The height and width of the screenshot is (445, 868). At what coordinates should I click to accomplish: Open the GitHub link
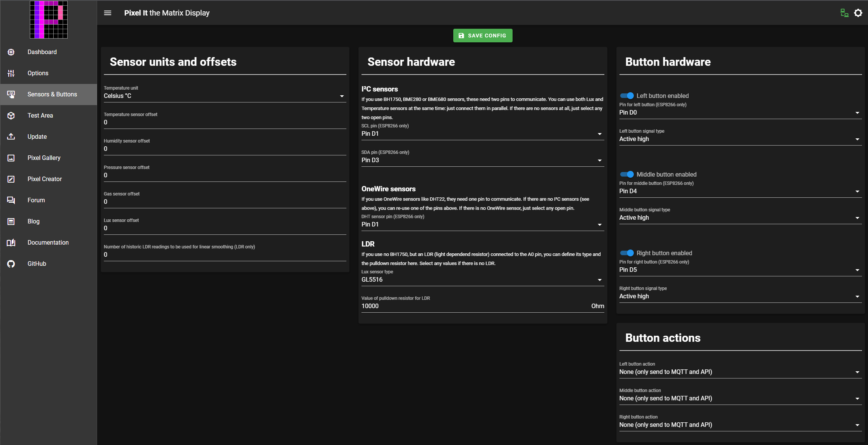click(48, 264)
